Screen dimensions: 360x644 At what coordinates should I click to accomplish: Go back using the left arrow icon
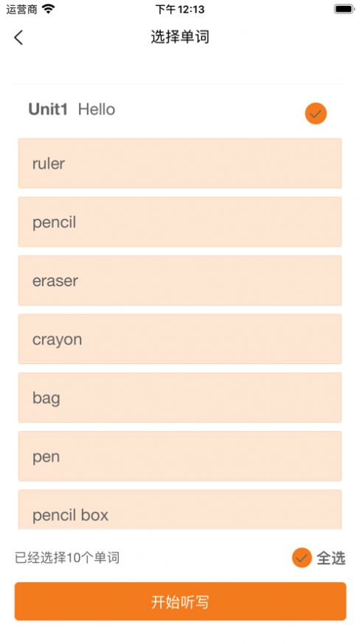(18, 38)
